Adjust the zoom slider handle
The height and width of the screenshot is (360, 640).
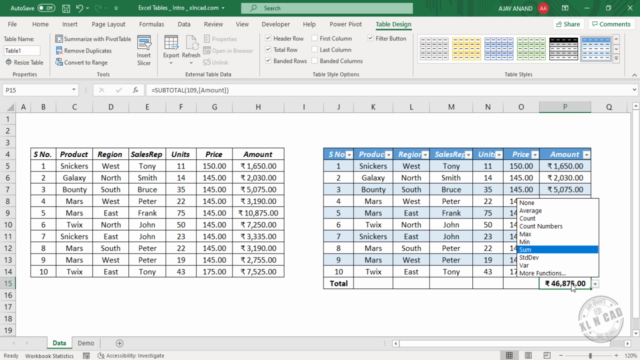click(x=590, y=356)
